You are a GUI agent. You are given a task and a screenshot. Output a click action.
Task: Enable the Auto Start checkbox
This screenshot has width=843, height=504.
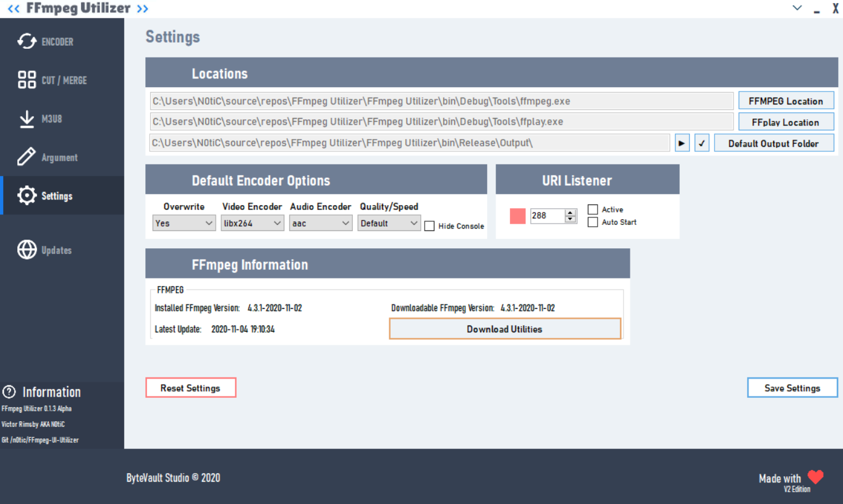(x=593, y=222)
